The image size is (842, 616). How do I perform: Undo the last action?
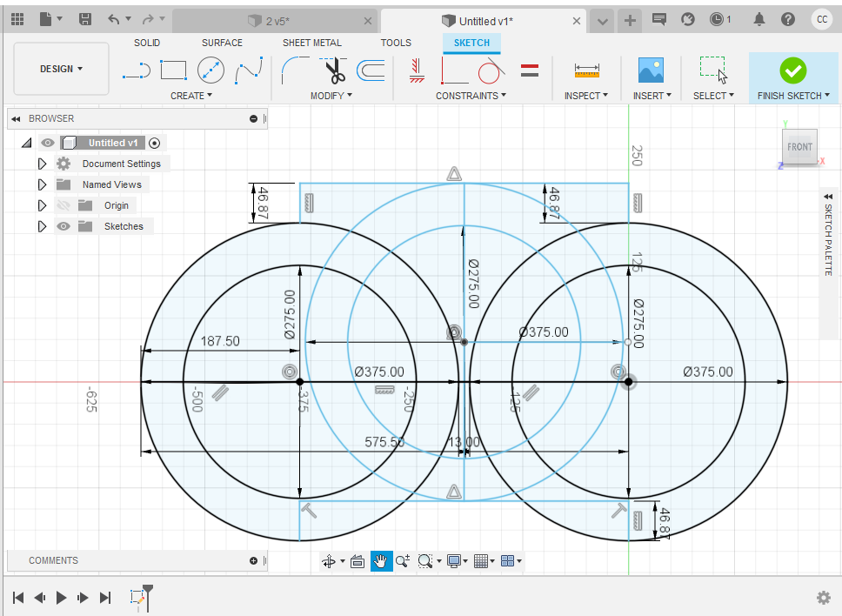tap(113, 20)
